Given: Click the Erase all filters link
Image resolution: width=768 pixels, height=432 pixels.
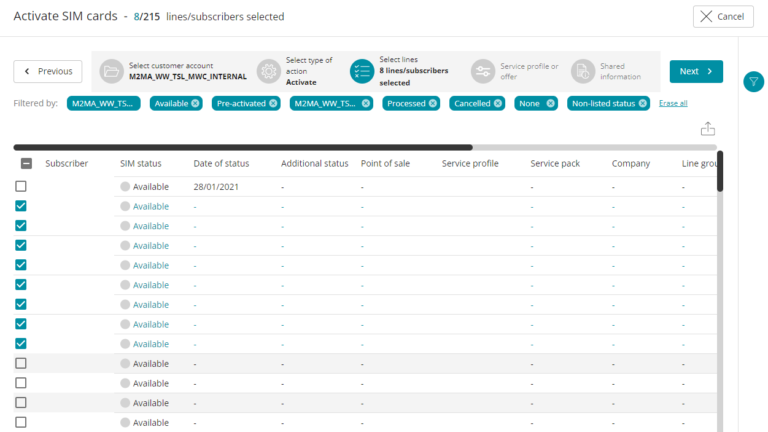Looking at the screenshot, I should pos(673,103).
